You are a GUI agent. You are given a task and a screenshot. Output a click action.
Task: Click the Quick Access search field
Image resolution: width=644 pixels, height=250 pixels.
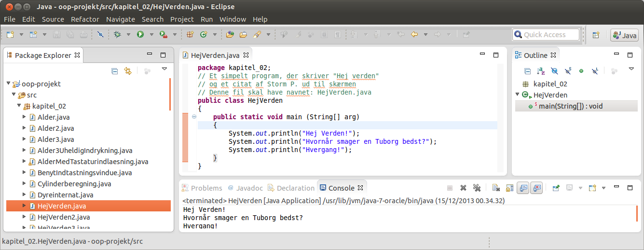coord(546,35)
